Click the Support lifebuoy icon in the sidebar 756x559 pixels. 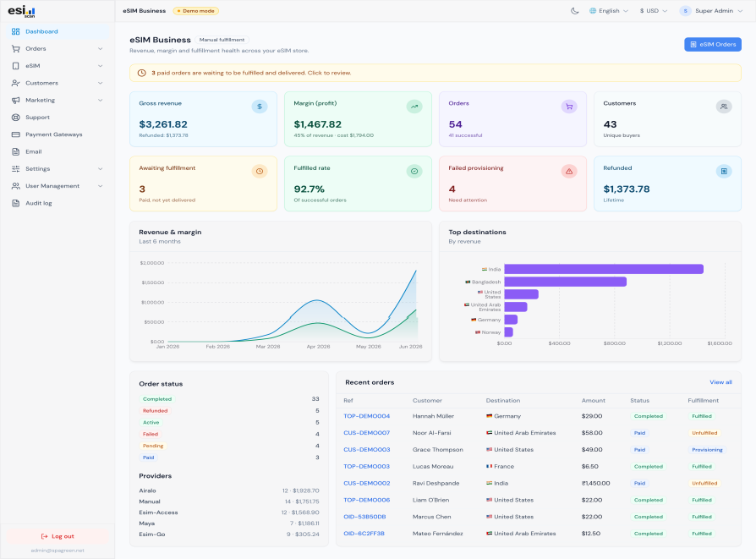point(15,118)
